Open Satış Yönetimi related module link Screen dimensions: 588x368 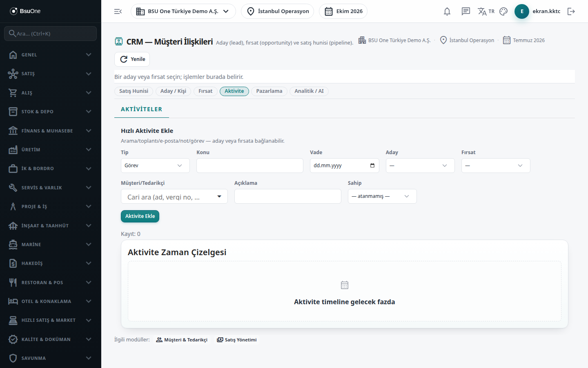coord(237,340)
